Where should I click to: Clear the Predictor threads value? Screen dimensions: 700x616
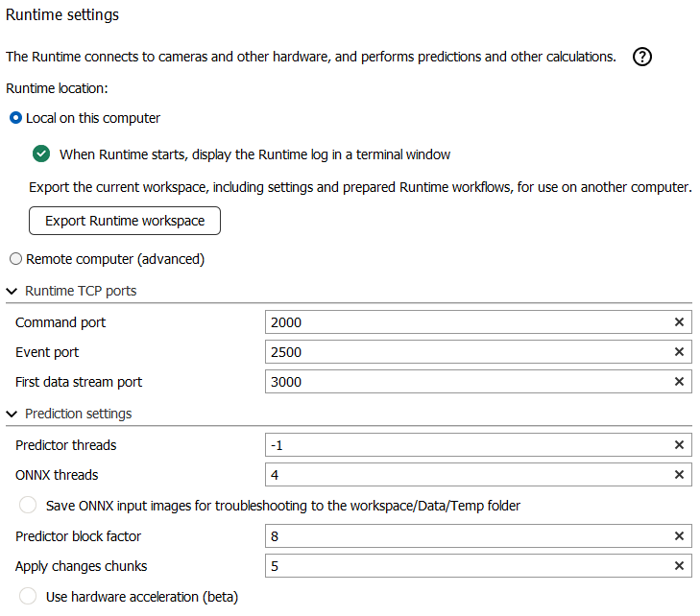point(679,445)
